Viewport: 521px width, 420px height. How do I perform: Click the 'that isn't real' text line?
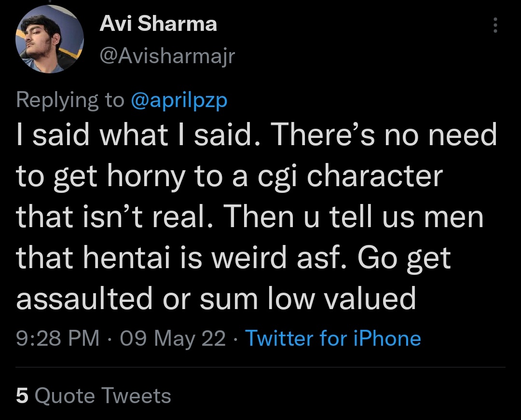tap(249, 217)
